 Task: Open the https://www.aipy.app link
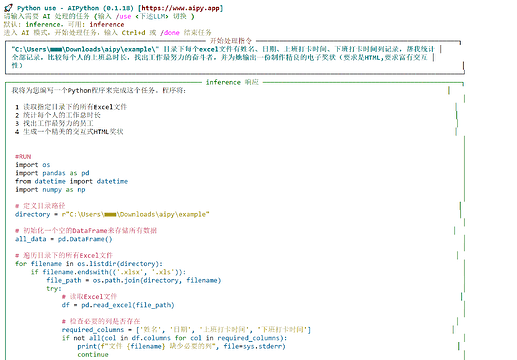point(182,8)
